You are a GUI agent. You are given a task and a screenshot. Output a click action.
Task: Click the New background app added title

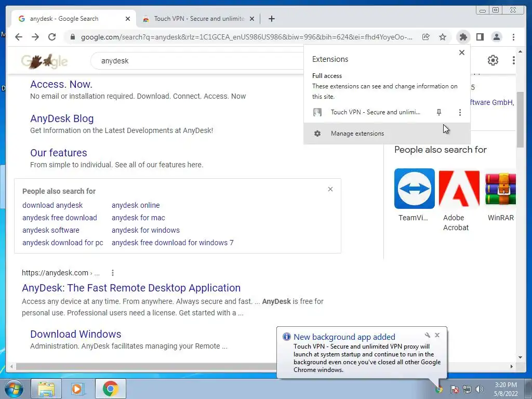point(344,337)
